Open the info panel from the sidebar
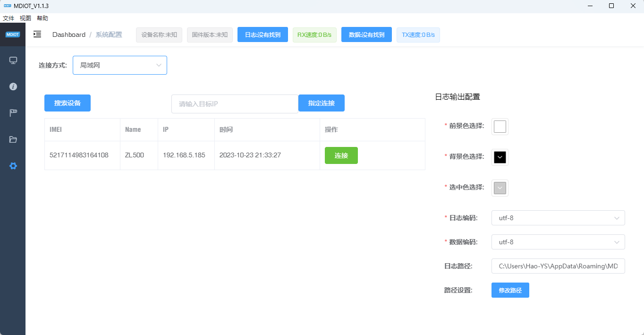This screenshot has height=335, width=644. 13,86
